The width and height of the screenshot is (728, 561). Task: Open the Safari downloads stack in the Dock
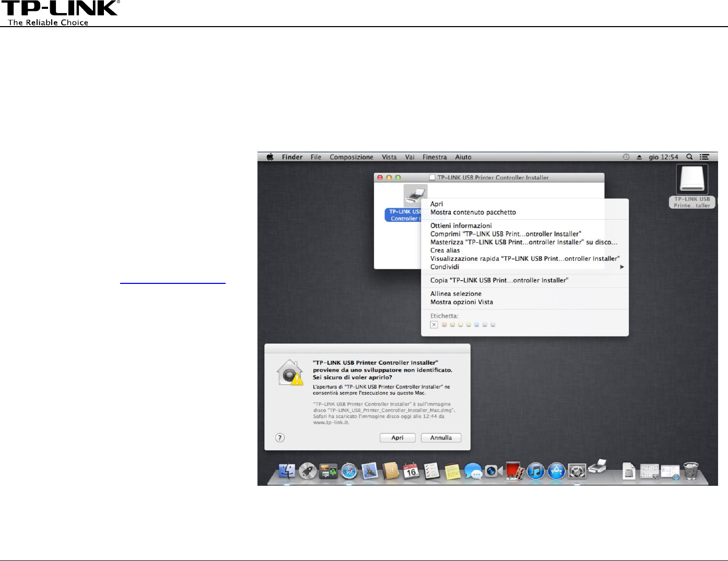tap(670, 472)
